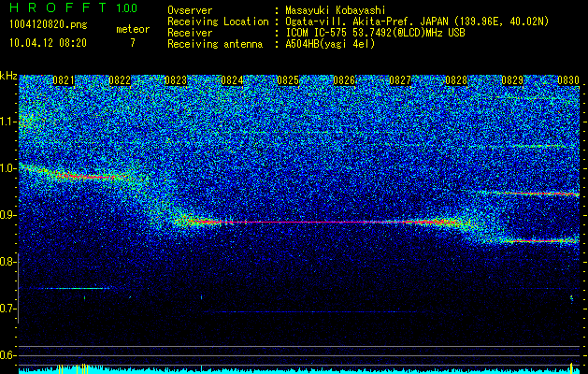The height and width of the screenshot is (374, 588).
Task: Click the HROFFT 1.0.0 title text
Action: 74,7
